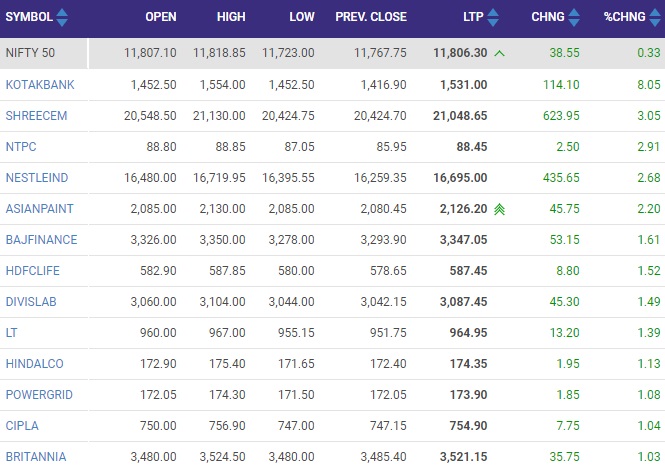
Task: Click BRITANNIA LTP value 3,521.15
Action: 464,456
